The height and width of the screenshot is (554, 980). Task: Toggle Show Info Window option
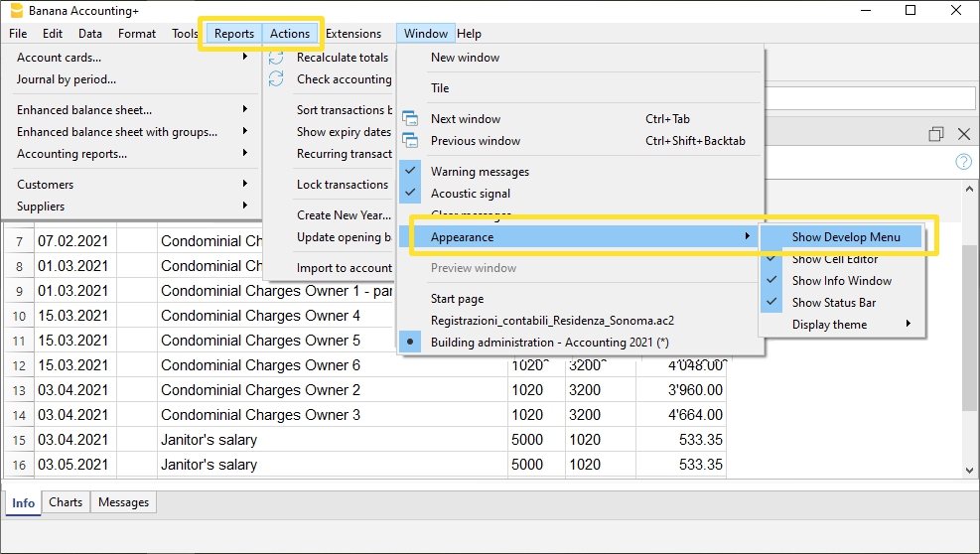point(841,281)
